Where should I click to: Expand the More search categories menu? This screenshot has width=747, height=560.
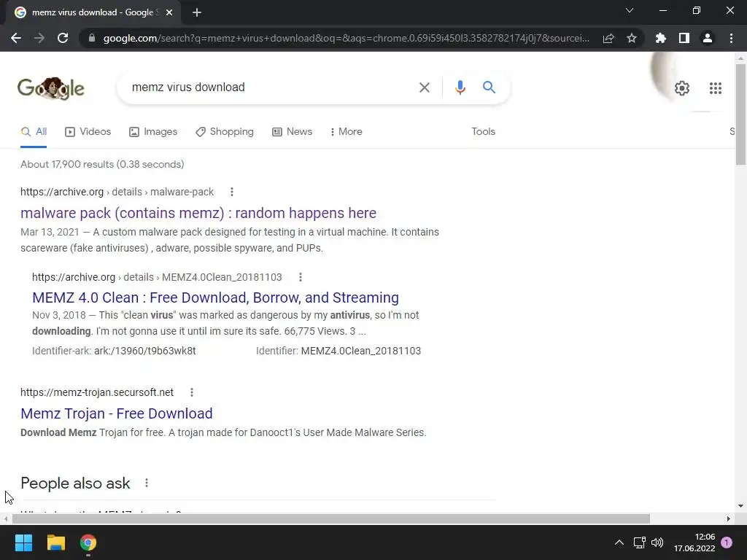click(347, 131)
